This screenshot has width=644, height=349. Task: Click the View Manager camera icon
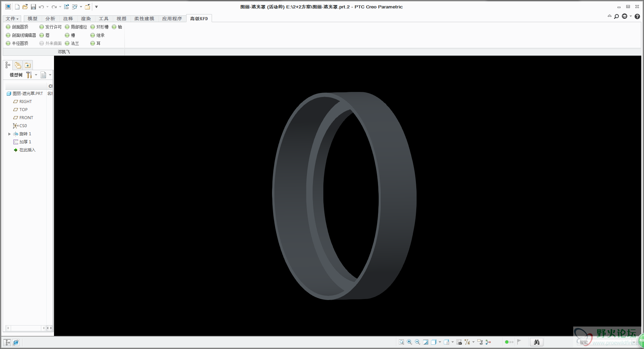tap(459, 342)
